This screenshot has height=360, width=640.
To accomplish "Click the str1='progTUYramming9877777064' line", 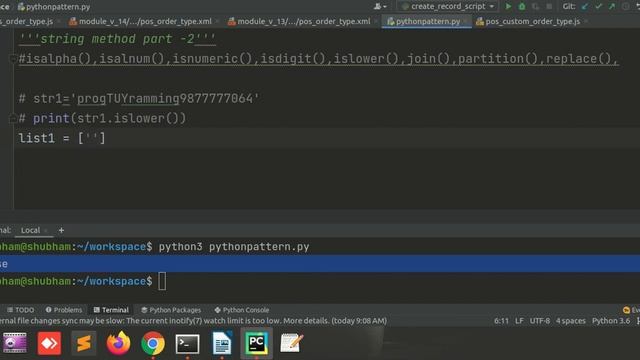I will pyautogui.click(x=139, y=98).
